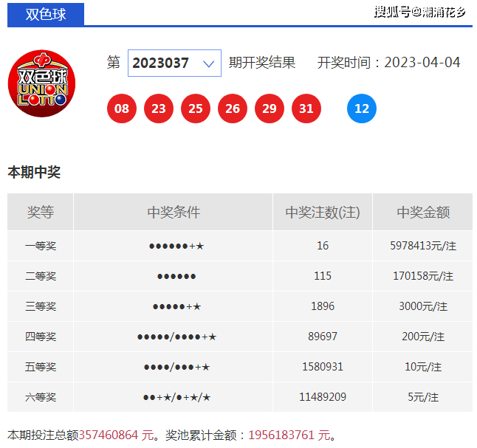This screenshot has width=477, height=448.
Task: Click the fifth prize condition symbols
Action: [176, 367]
